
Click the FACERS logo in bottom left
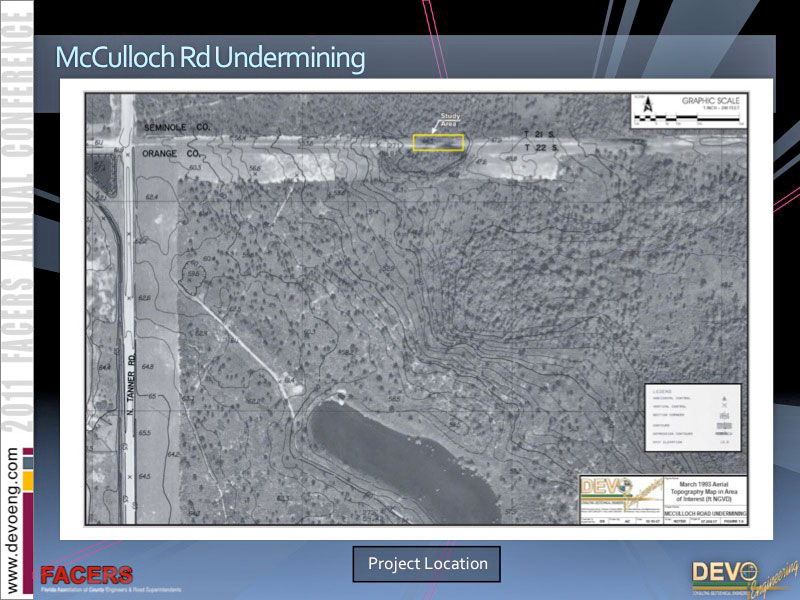pyautogui.click(x=86, y=576)
